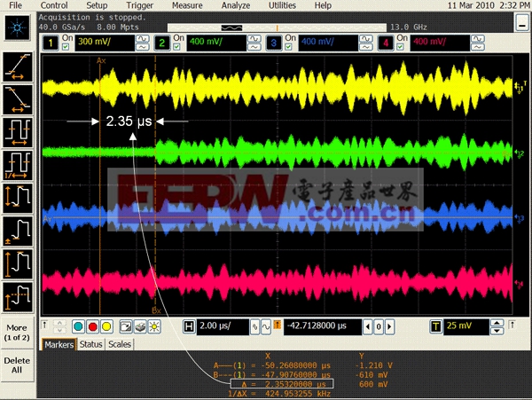
Task: Click channel 1 scale field 300 mV/
Action: [105, 43]
